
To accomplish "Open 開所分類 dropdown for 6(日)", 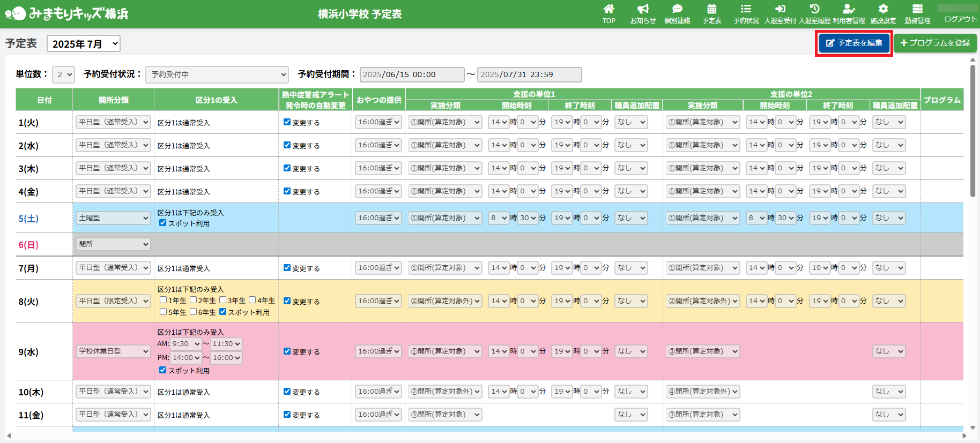I will point(113,244).
